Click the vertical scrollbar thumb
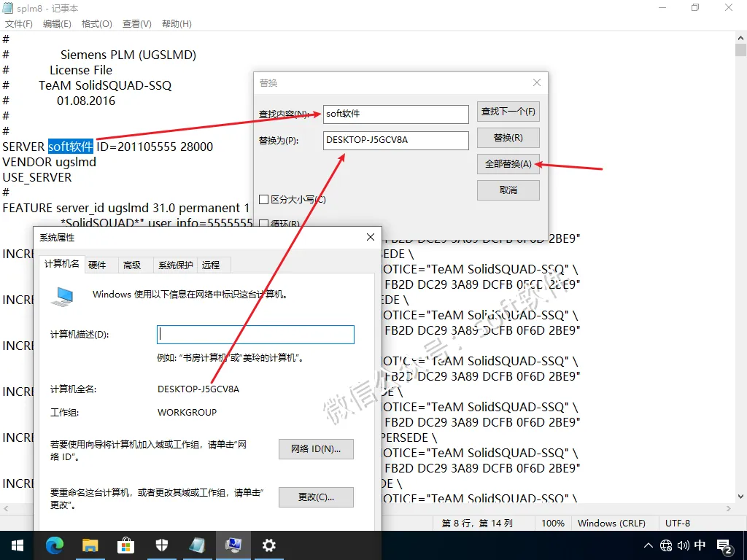Image resolution: width=747 pixels, height=560 pixels. (x=740, y=50)
